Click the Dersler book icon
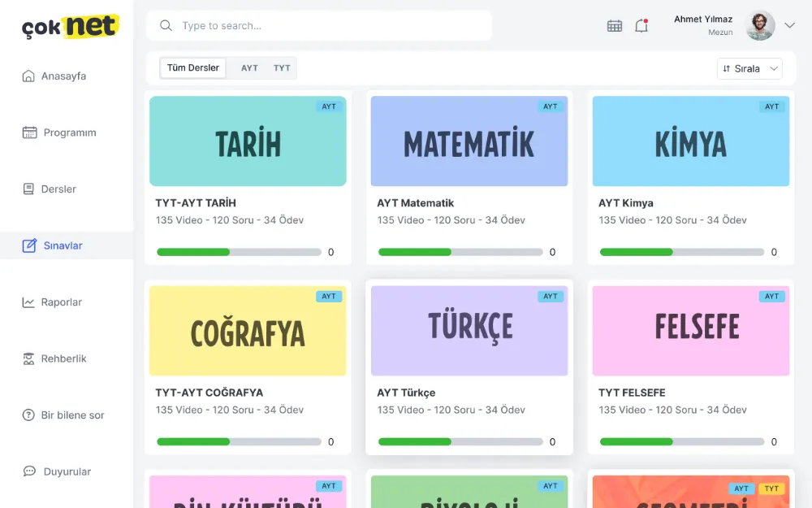 pyautogui.click(x=28, y=189)
